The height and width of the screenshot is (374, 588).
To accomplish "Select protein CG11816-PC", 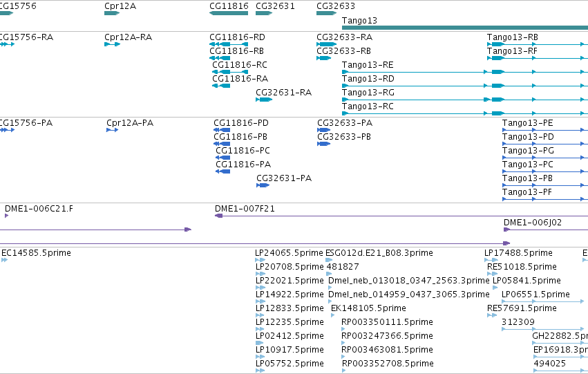I will [243, 151].
